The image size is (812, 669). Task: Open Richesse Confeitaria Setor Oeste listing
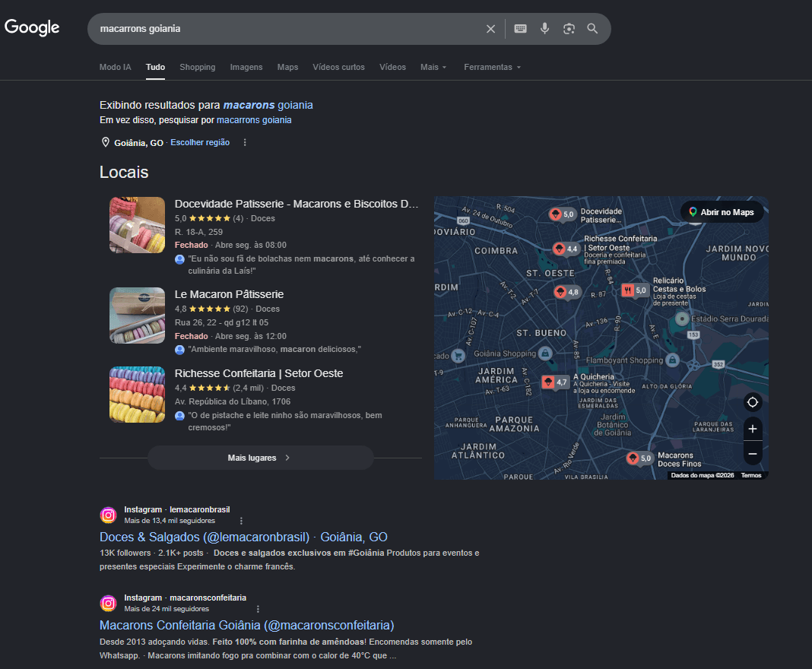[x=259, y=373]
